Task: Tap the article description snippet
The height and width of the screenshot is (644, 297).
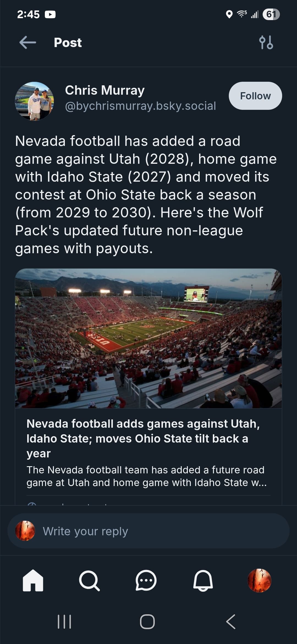Action: pos(146,476)
